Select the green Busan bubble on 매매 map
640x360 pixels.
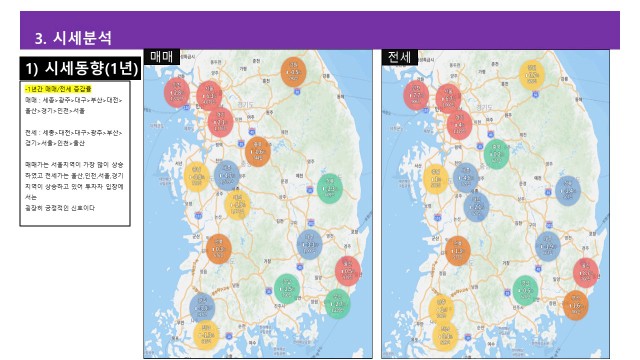[x=338, y=304]
